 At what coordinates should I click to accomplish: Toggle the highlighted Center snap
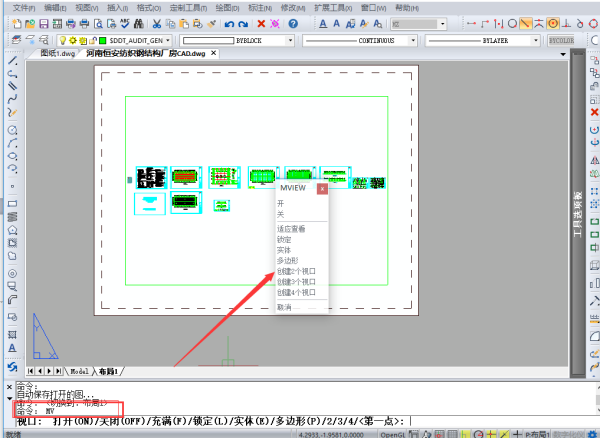click(553, 24)
